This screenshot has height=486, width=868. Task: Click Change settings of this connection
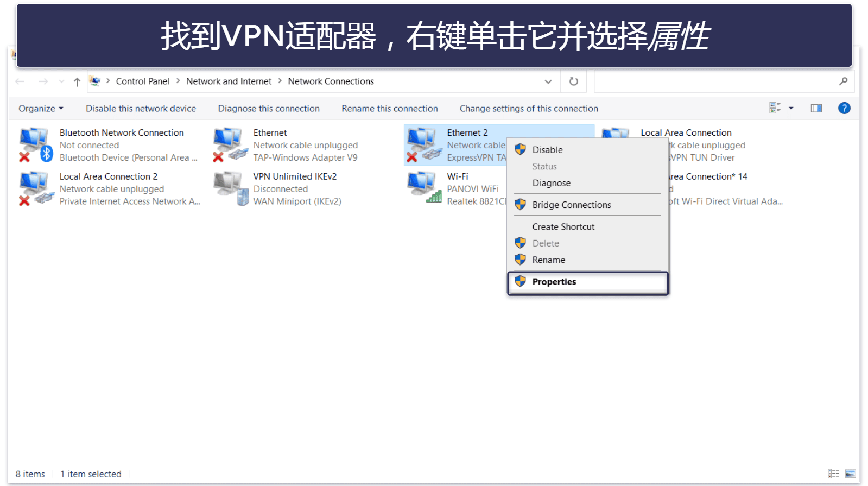coord(529,109)
